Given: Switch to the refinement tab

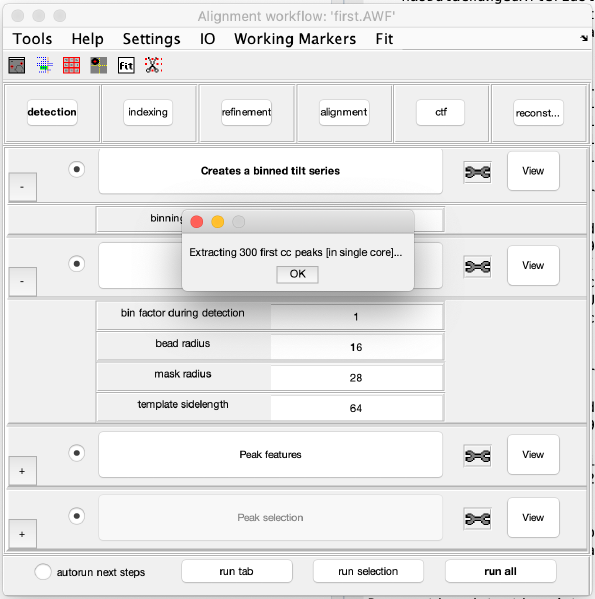Looking at the screenshot, I should coord(246,112).
